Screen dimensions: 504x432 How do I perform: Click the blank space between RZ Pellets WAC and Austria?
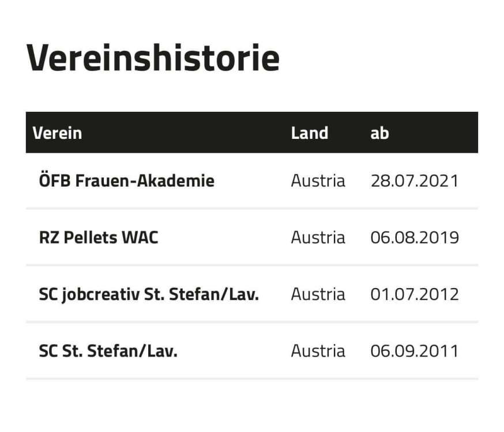(x=225, y=237)
